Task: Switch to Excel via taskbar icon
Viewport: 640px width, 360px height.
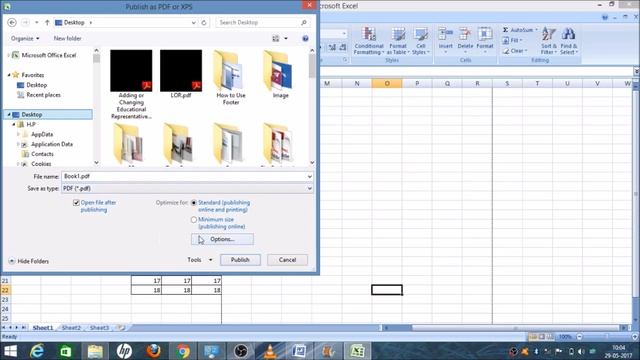Action: (x=358, y=351)
